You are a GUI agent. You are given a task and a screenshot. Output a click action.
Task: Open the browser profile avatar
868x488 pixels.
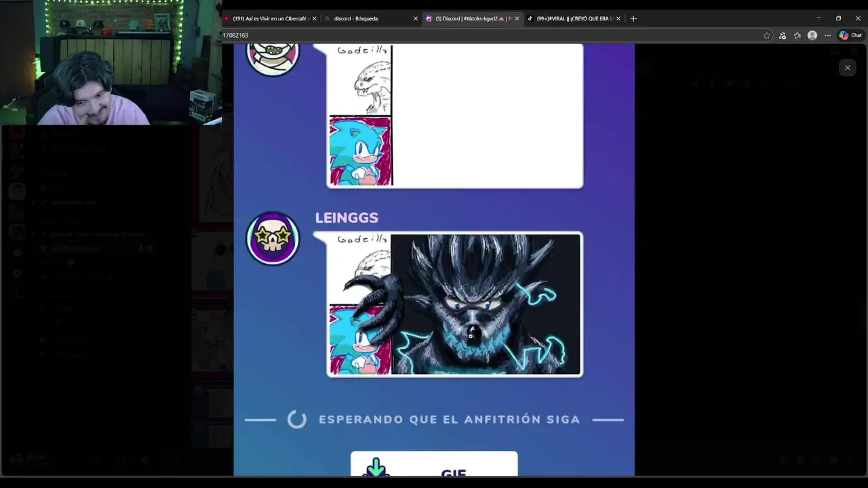pyautogui.click(x=812, y=35)
